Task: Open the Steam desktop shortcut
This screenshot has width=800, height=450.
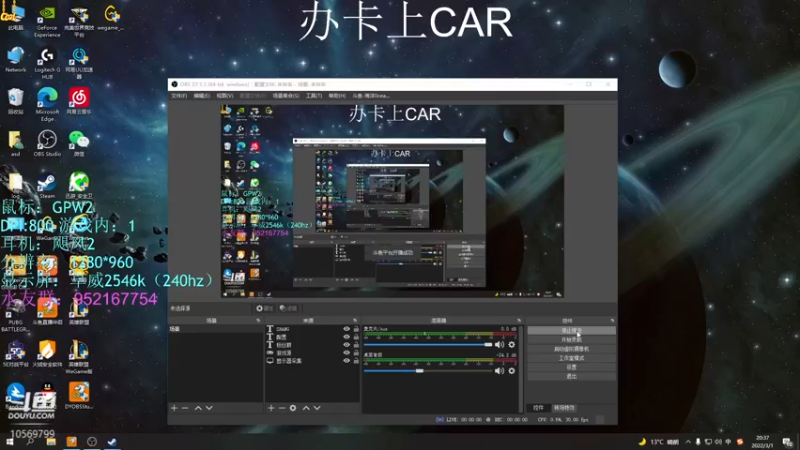Action: (47, 186)
